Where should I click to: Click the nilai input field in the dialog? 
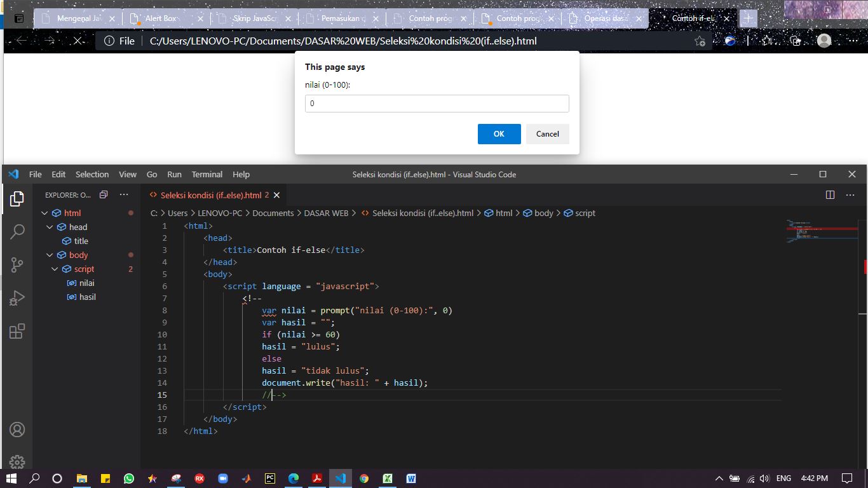click(x=437, y=103)
